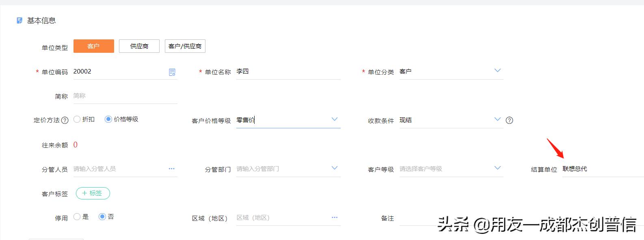The height and width of the screenshot is (240, 644).
Task: Click the 基本信息 section header icon
Action: click(x=19, y=21)
